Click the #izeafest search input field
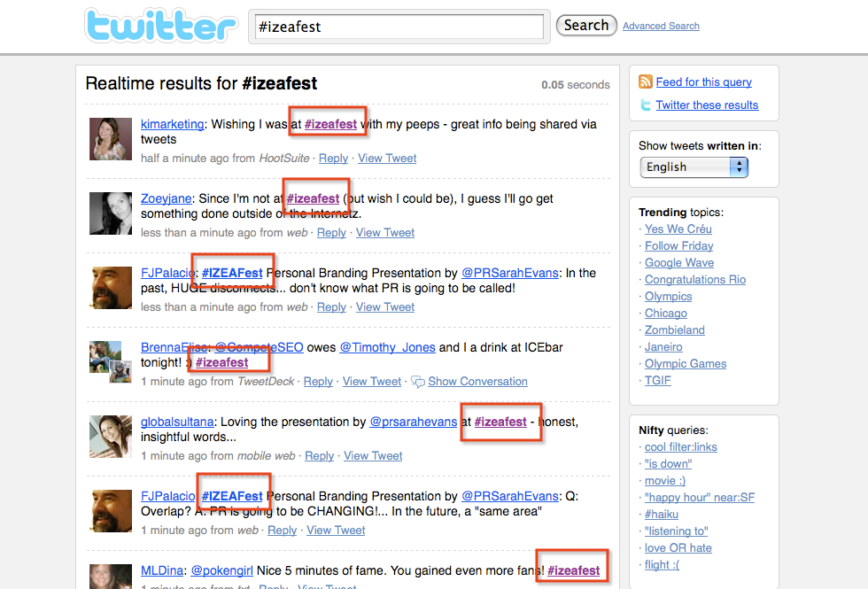Viewport: 868px width, 589px height. point(399,27)
